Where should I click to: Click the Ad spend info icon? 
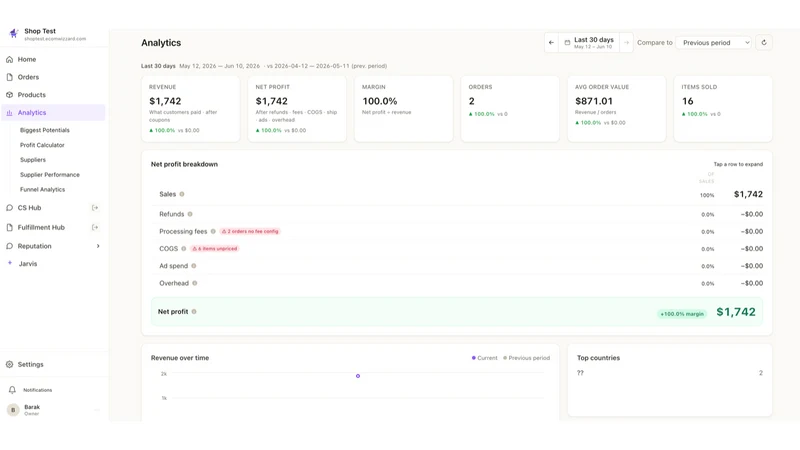(x=194, y=266)
